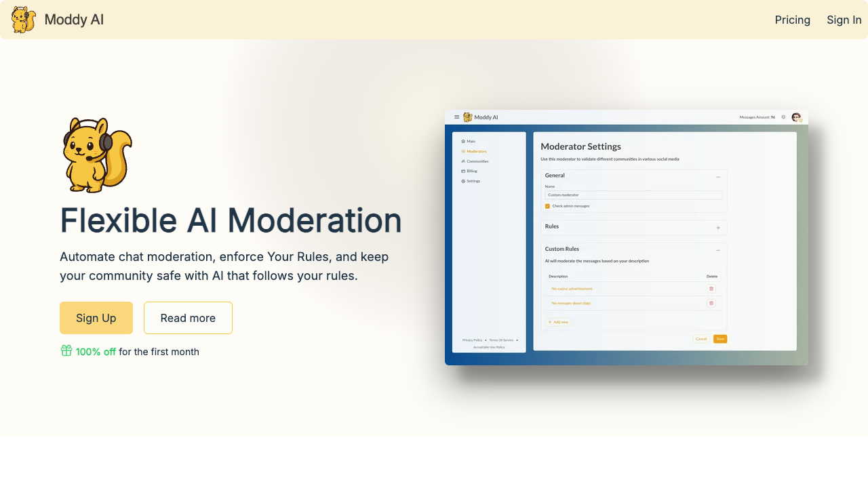Expand the Rules section
Screen dimensions: 868x488
[x=718, y=228]
